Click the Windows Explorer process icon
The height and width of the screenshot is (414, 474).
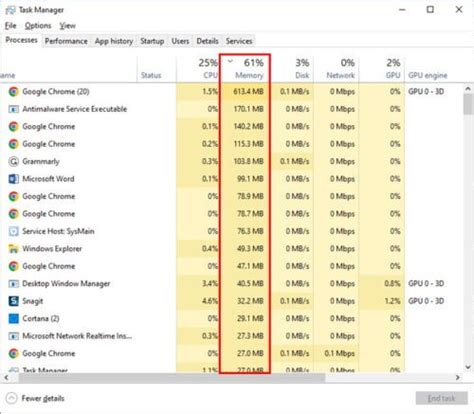click(14, 249)
